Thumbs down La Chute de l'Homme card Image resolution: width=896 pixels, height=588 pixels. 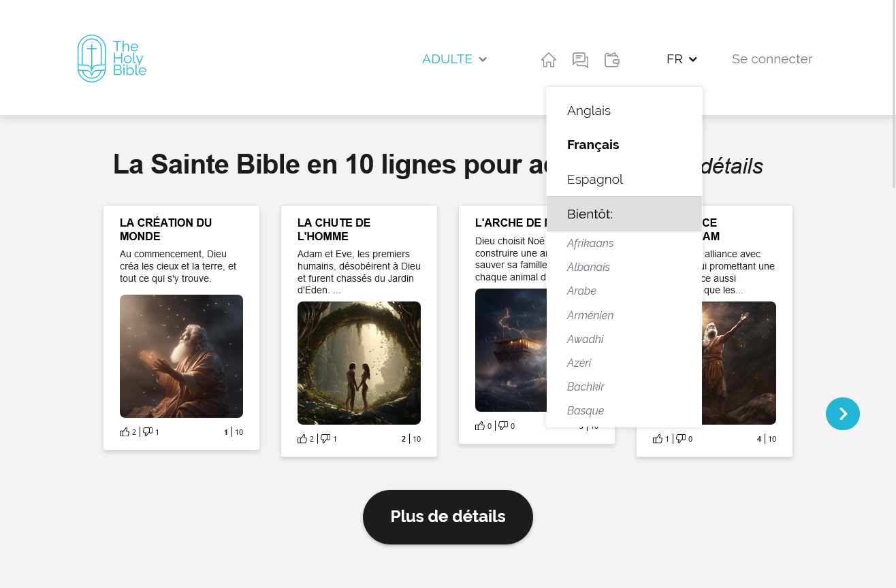click(x=325, y=439)
